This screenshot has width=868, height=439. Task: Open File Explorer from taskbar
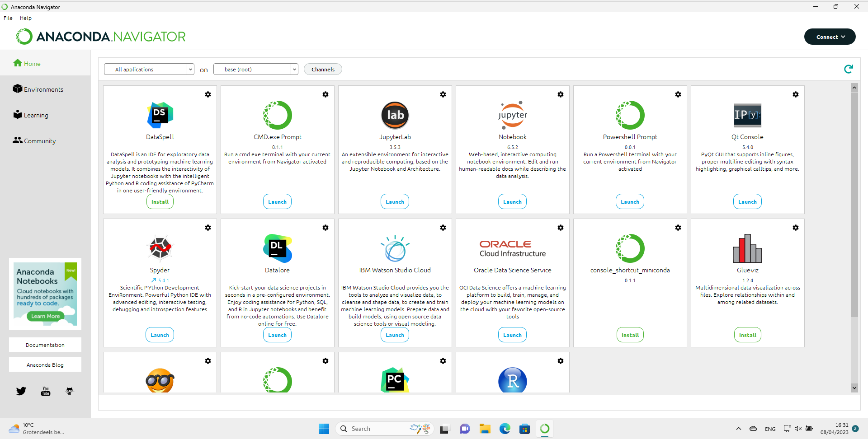click(x=485, y=429)
